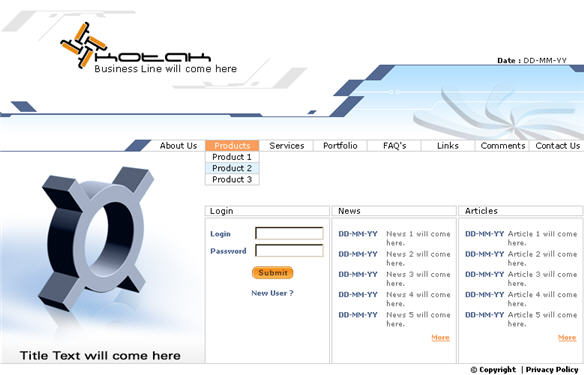Follow the New User ? link
This screenshot has width=584, height=375.
pos(272,293)
